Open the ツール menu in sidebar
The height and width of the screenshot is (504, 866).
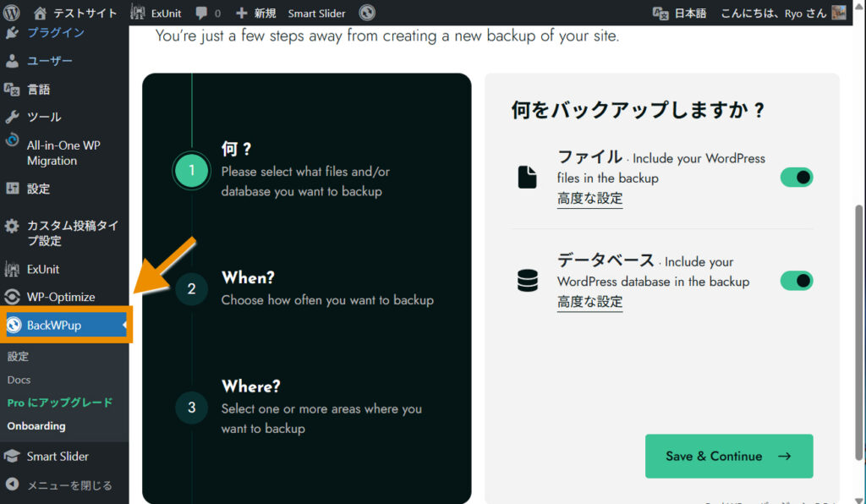44,117
